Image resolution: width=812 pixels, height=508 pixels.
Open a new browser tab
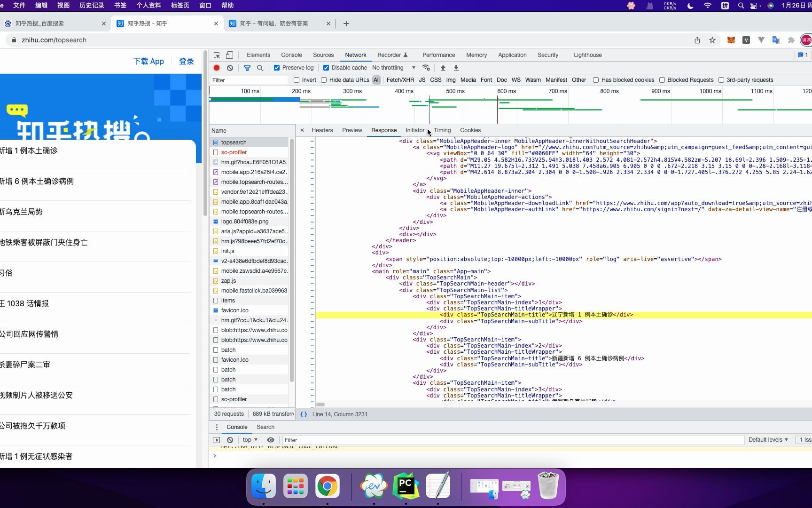click(x=346, y=24)
